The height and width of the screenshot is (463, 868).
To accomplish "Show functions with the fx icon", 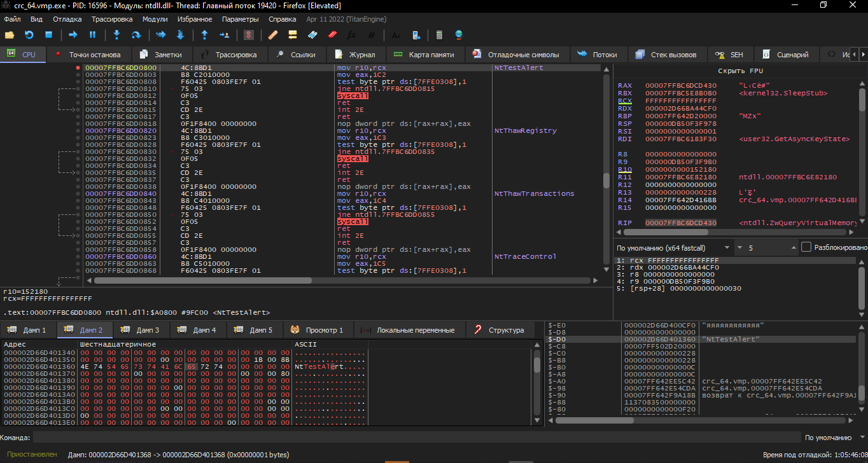I will tap(352, 35).
